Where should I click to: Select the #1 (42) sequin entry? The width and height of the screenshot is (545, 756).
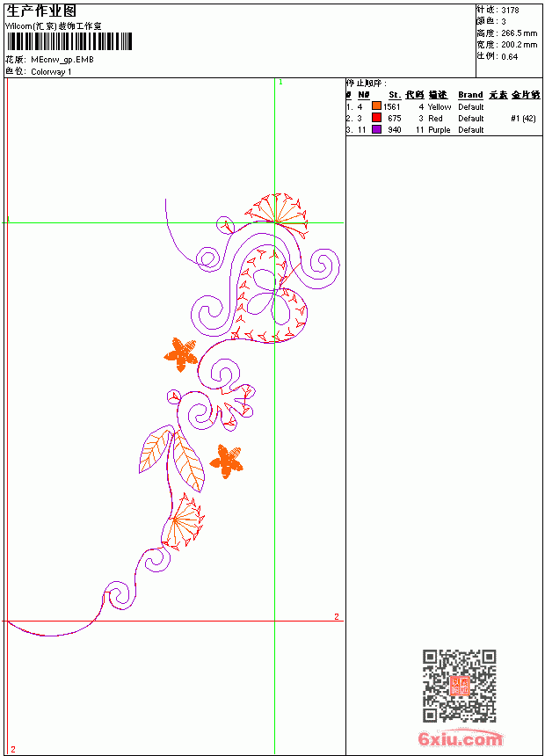523,118
